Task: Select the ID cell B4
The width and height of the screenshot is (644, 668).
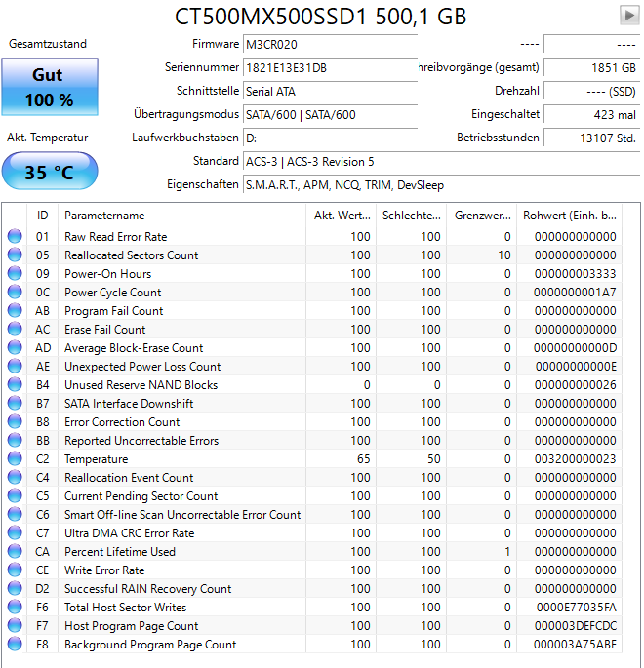Action: pyautogui.click(x=42, y=384)
